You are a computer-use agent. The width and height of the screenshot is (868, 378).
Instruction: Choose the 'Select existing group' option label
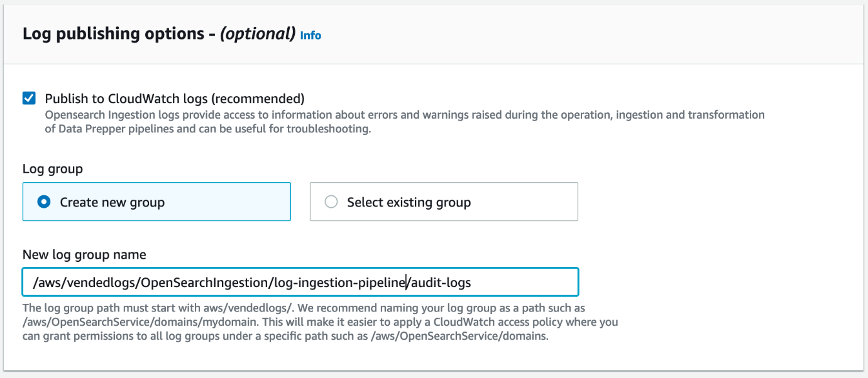coord(409,202)
